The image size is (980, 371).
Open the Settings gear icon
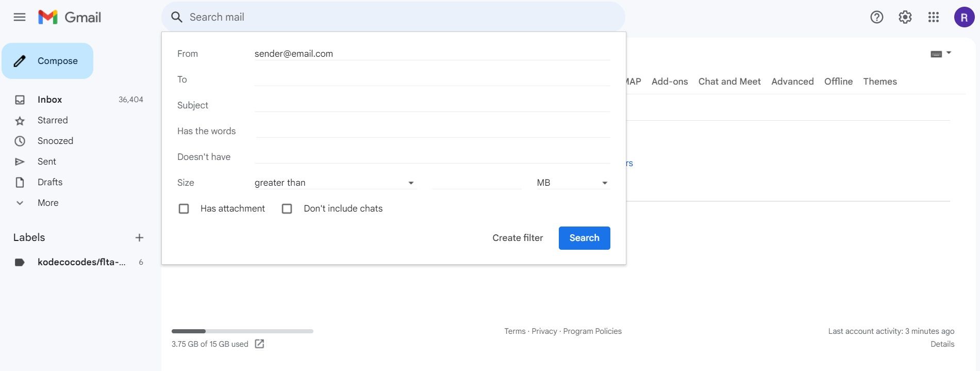point(905,17)
